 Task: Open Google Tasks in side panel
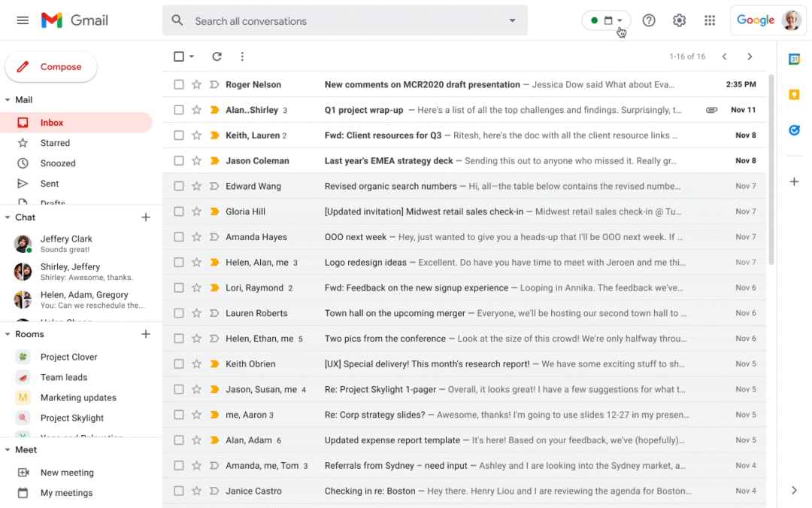point(794,130)
